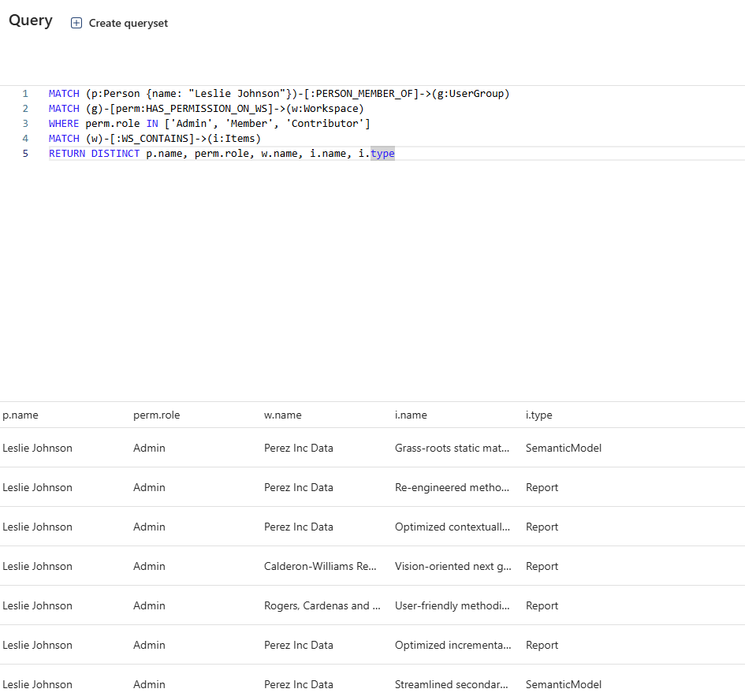Click the w.name column header
This screenshot has width=745, height=700.
[282, 415]
